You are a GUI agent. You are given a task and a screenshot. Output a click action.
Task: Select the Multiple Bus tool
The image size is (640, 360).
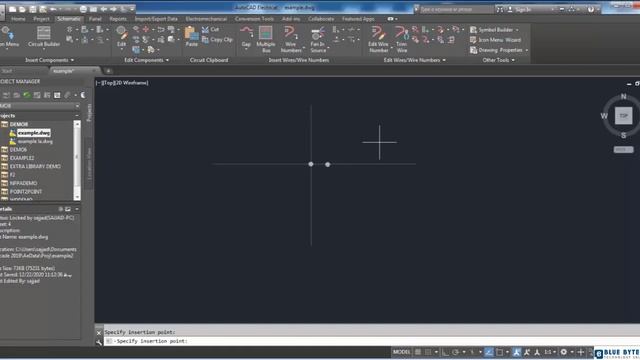click(x=266, y=39)
